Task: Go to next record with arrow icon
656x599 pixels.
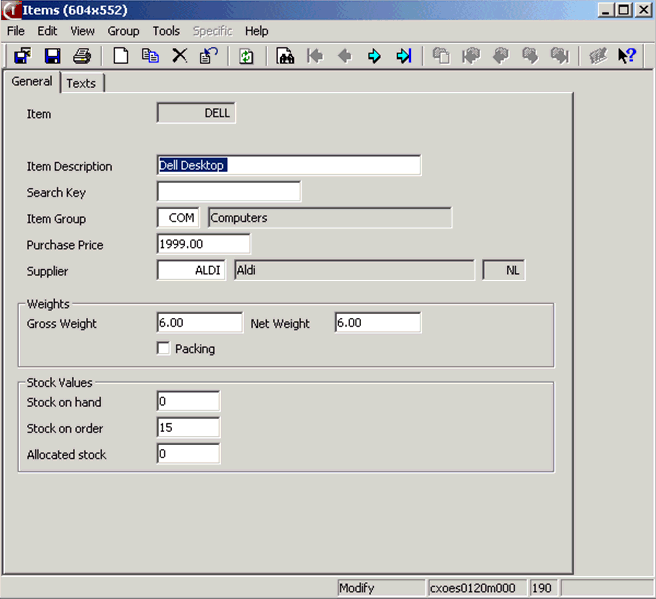Action: click(374, 56)
